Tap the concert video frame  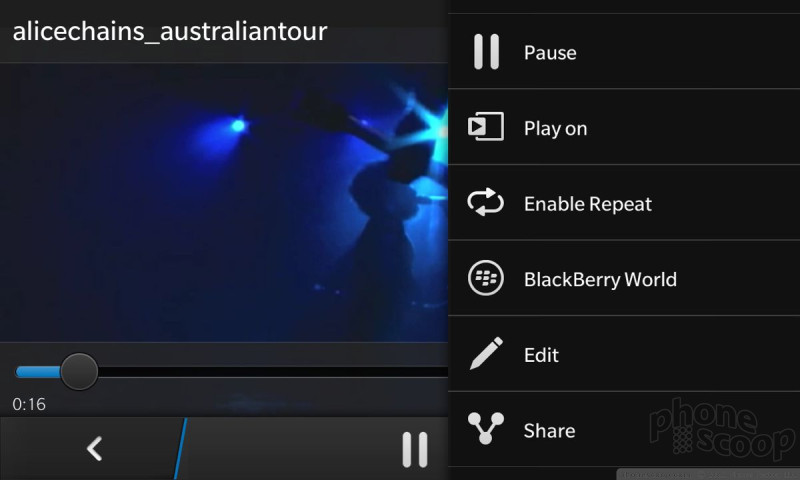pos(224,203)
